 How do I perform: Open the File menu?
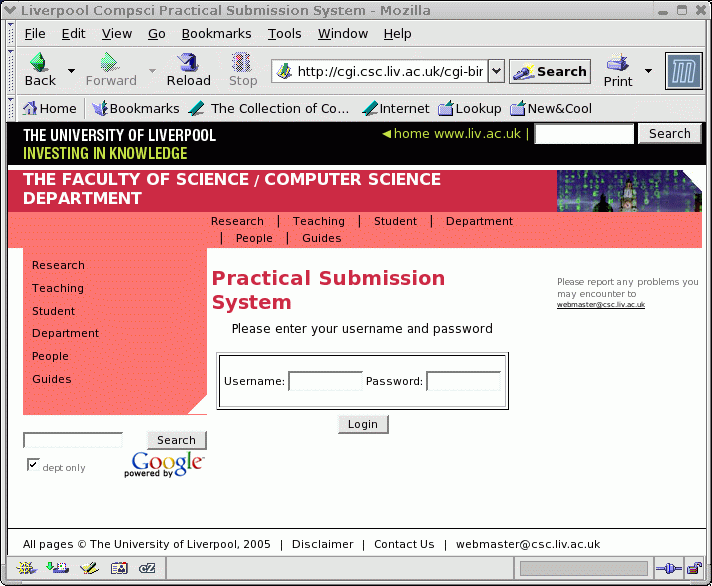[x=35, y=34]
